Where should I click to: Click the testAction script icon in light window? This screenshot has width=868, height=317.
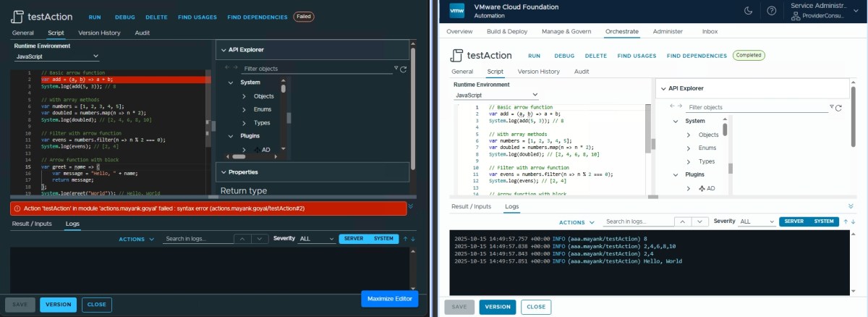click(456, 56)
